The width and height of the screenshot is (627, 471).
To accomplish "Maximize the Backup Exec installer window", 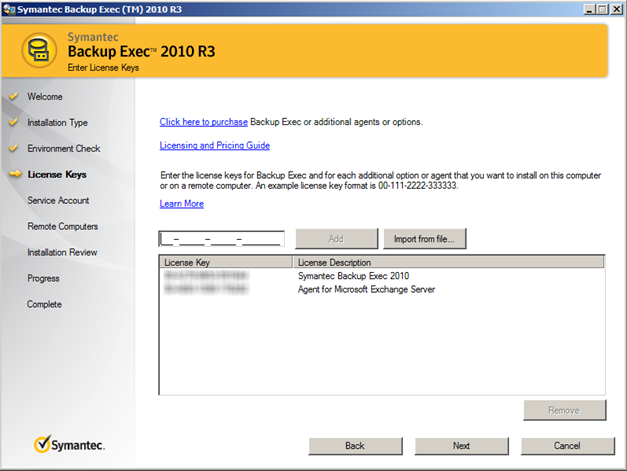I will (602, 9).
